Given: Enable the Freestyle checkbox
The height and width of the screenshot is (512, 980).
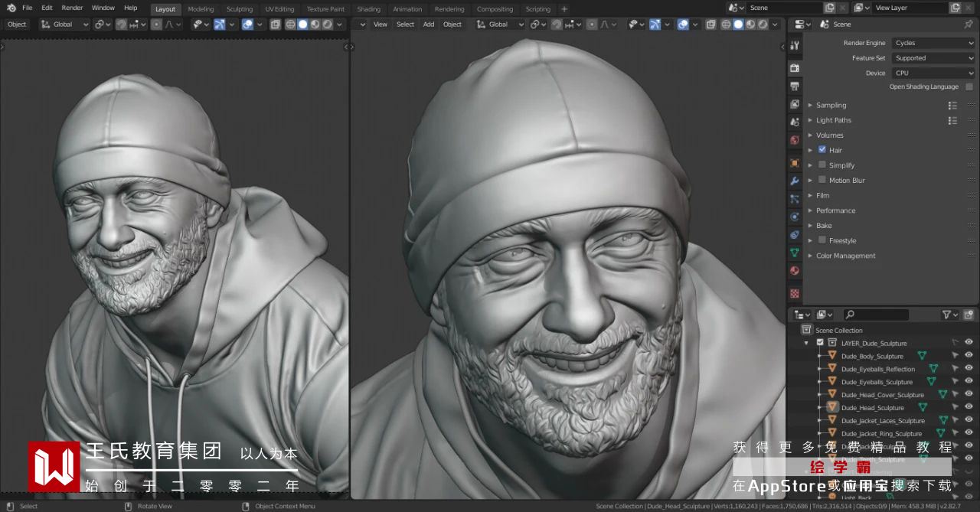Looking at the screenshot, I should (x=822, y=240).
